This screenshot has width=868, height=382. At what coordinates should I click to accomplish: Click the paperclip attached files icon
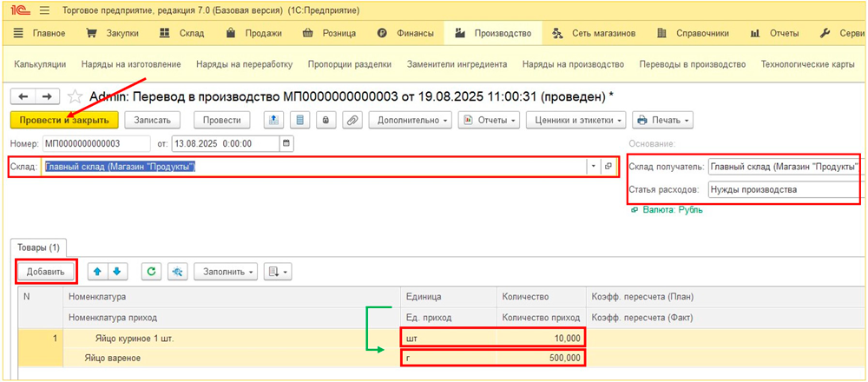click(352, 120)
